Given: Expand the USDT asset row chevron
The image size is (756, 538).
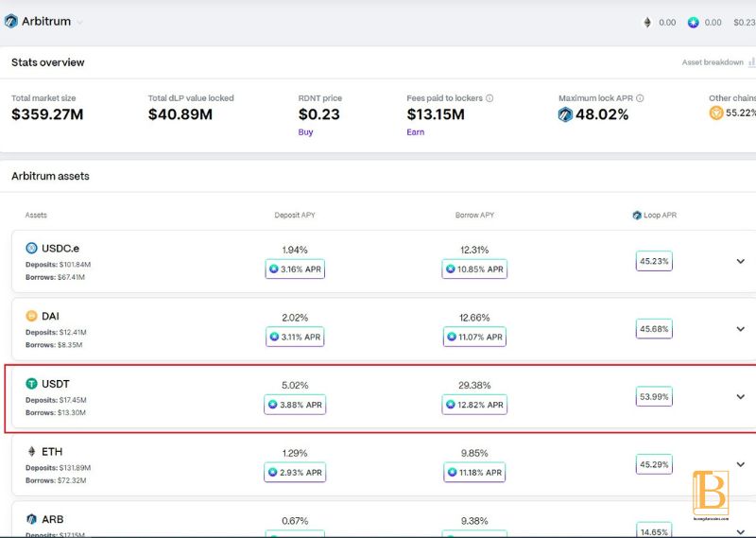Looking at the screenshot, I should (741, 396).
